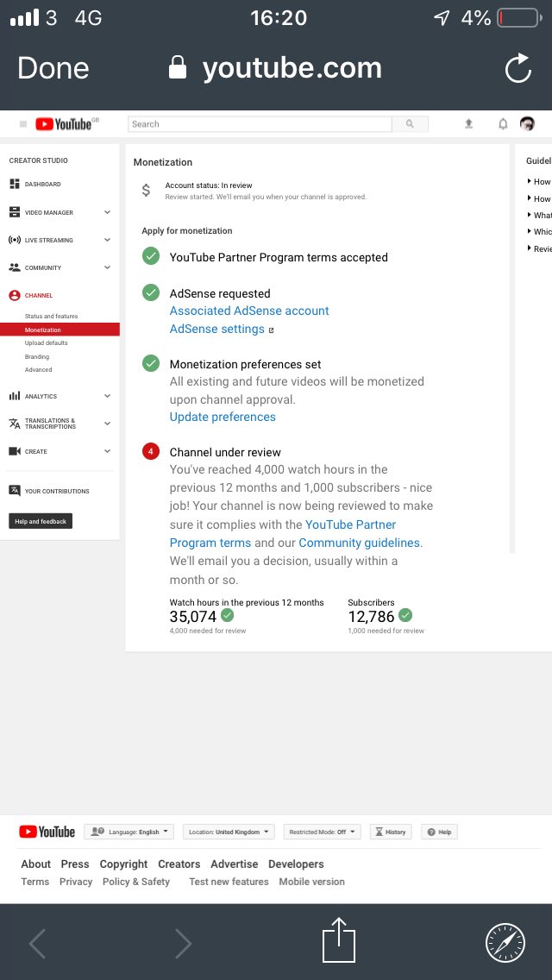
Task: Click the red step 4 badge
Action: (x=151, y=451)
